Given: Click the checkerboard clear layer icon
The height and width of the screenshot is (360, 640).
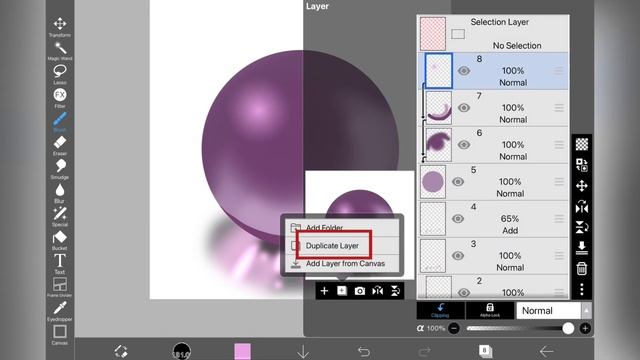Looking at the screenshot, I should tap(582, 144).
